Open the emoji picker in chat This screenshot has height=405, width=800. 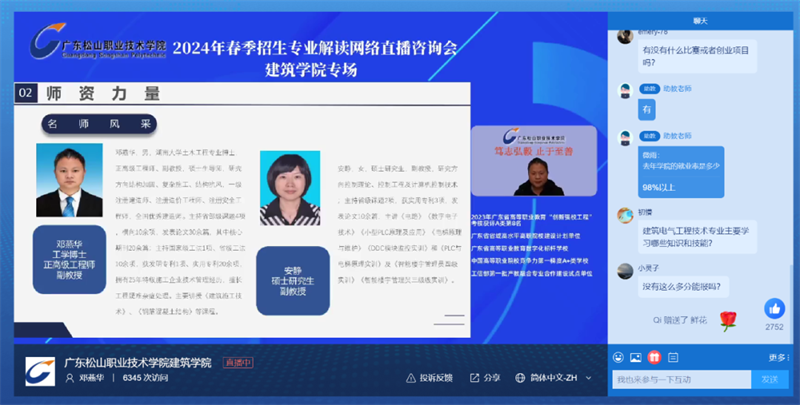click(x=618, y=358)
